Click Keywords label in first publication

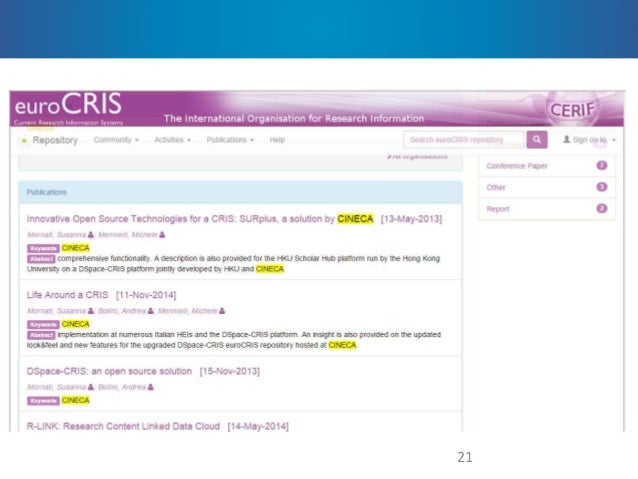pos(44,248)
